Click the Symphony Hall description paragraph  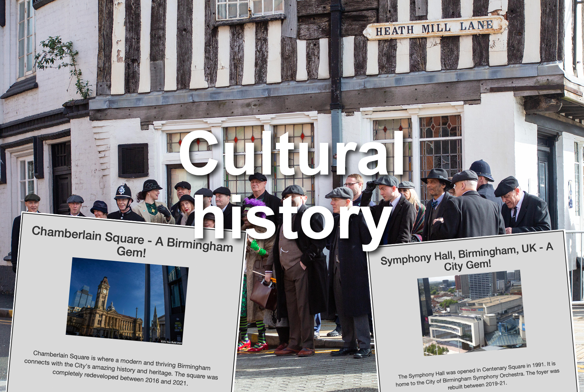point(477,376)
